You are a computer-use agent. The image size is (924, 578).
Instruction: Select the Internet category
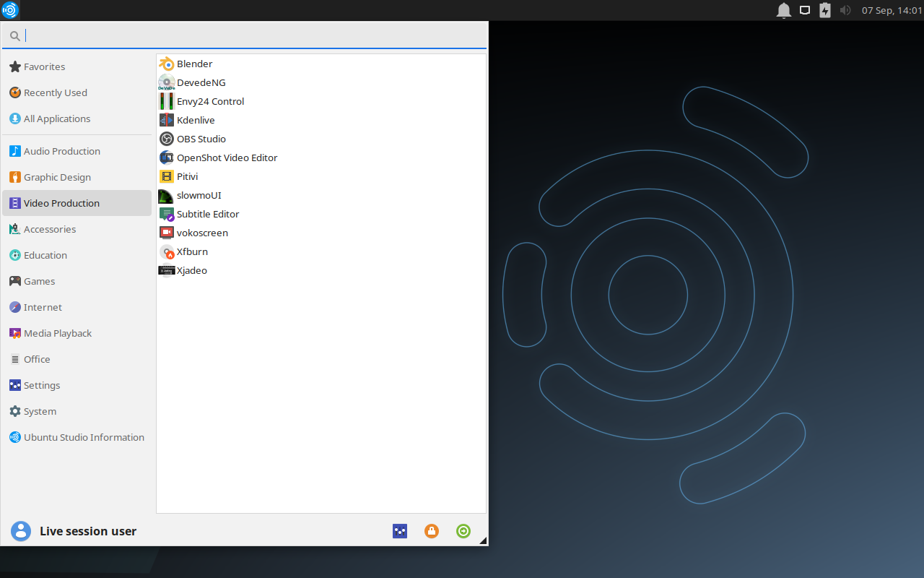pyautogui.click(x=77, y=307)
